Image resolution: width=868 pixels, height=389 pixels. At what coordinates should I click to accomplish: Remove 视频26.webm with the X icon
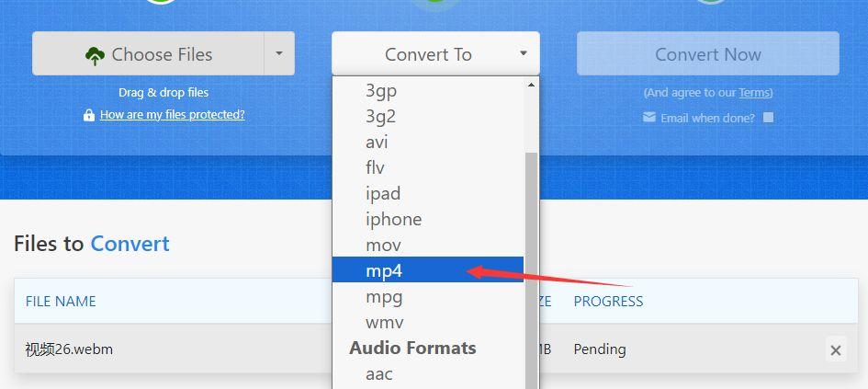[x=835, y=350]
